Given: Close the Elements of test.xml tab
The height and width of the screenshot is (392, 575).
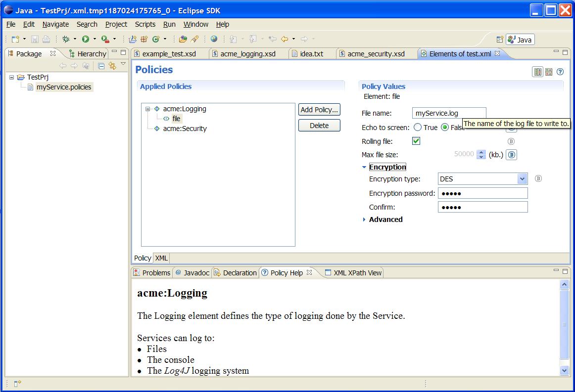Looking at the screenshot, I should point(497,53).
